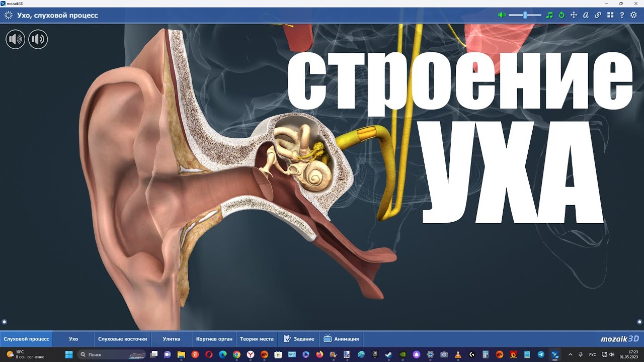Image resolution: width=644 pixels, height=362 pixels.
Task: Switch to Ухо tab
Action: point(73,339)
